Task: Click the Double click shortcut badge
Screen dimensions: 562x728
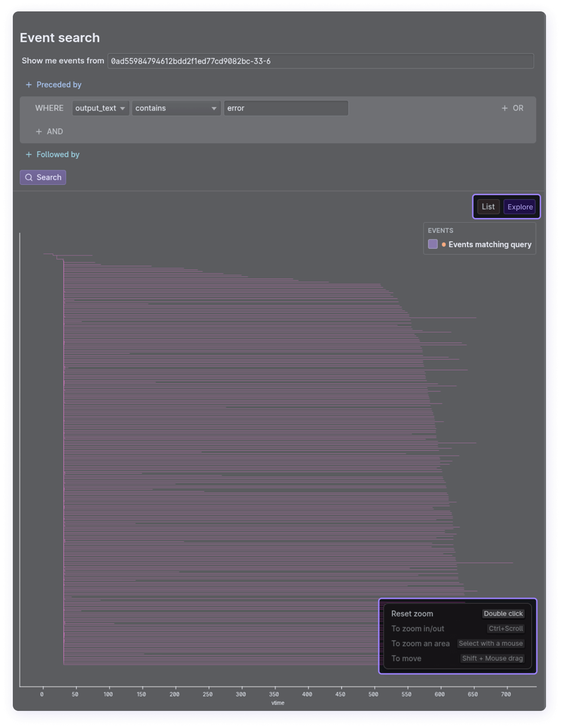Action: (503, 614)
